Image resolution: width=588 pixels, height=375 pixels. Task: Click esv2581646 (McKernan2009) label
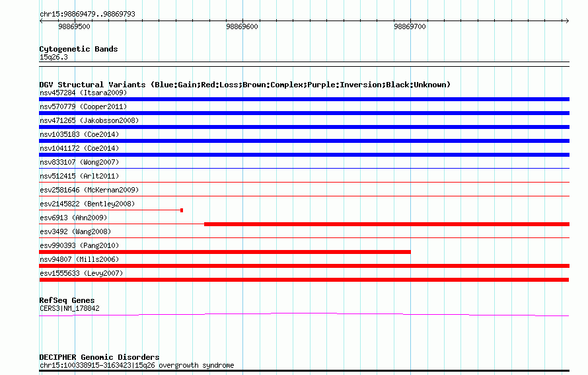pyautogui.click(x=89, y=190)
